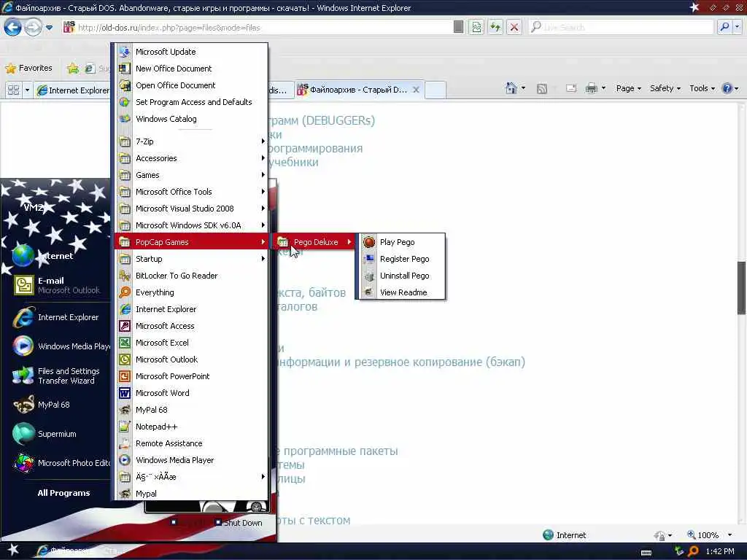Expand Microsoft Windows SDK v6.0A folder
This screenshot has height=560, width=747.
192,225
